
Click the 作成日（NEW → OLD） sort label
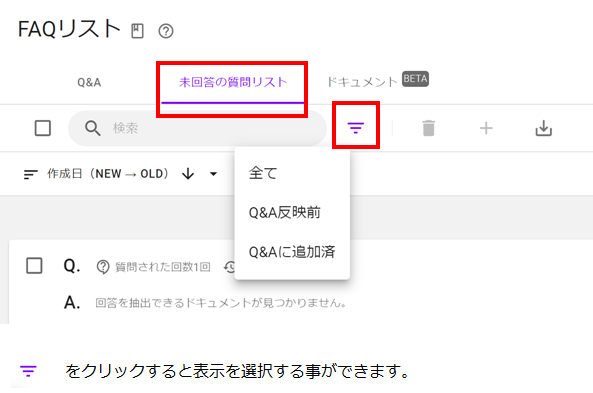coord(109,174)
